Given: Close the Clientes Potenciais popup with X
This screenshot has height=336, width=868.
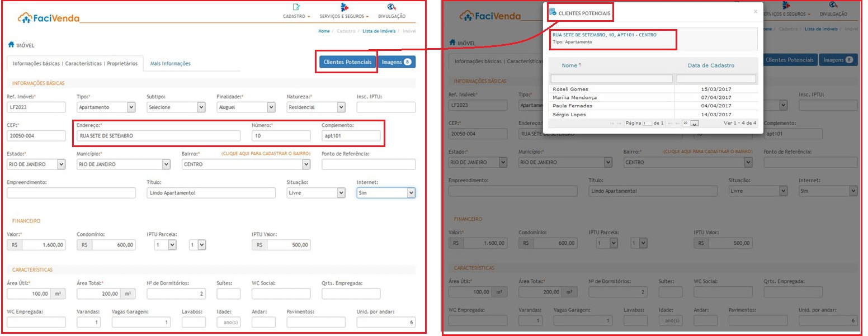Looking at the screenshot, I should click(756, 11).
